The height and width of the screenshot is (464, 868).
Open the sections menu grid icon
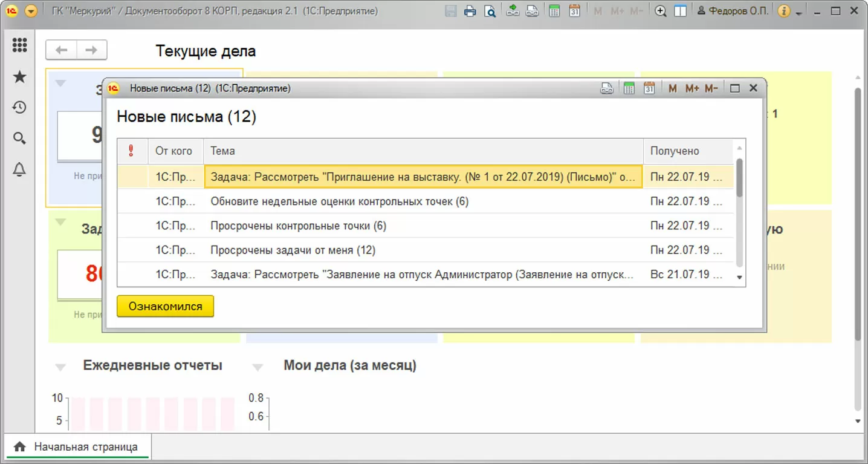pos(19,45)
